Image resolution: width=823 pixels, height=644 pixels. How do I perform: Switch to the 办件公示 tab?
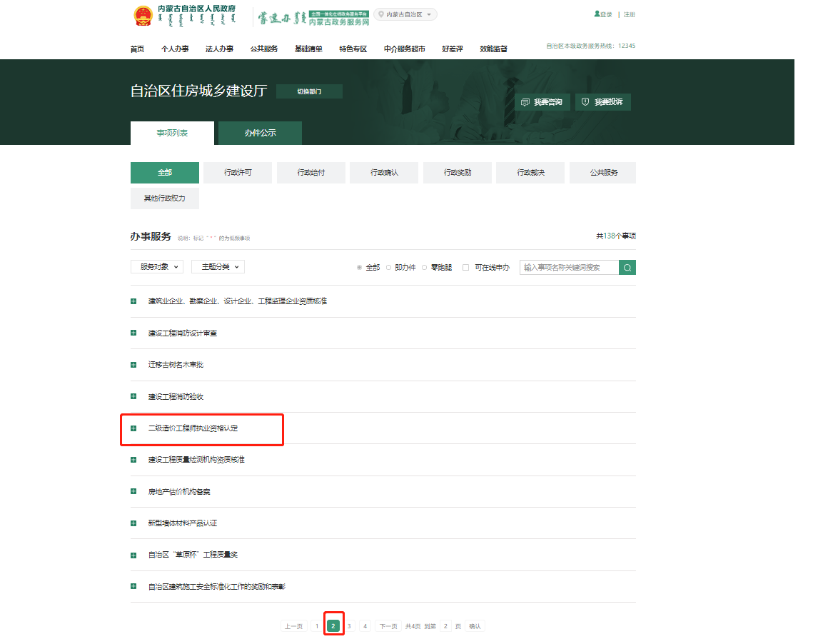point(260,133)
